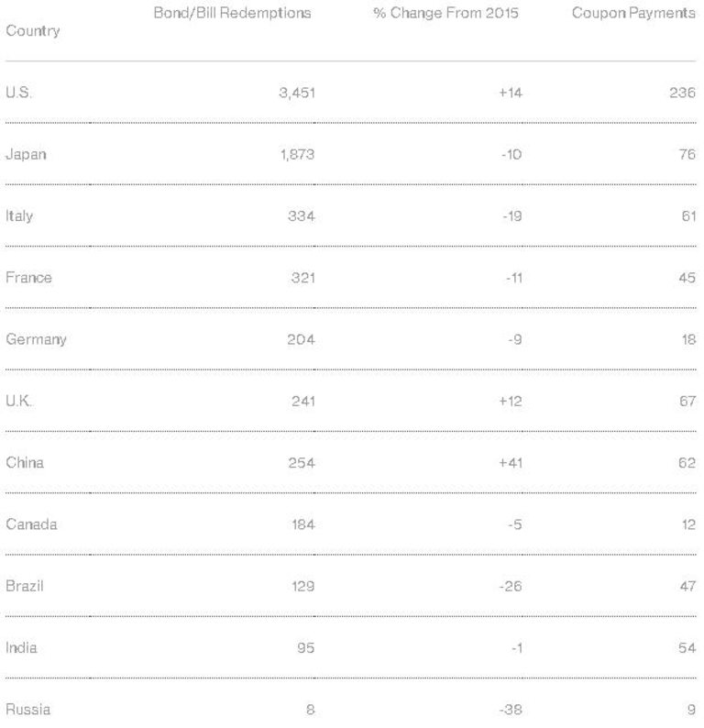Select the U.S. country cell
Viewport: 704px width, 728px height.
[x=19, y=93]
